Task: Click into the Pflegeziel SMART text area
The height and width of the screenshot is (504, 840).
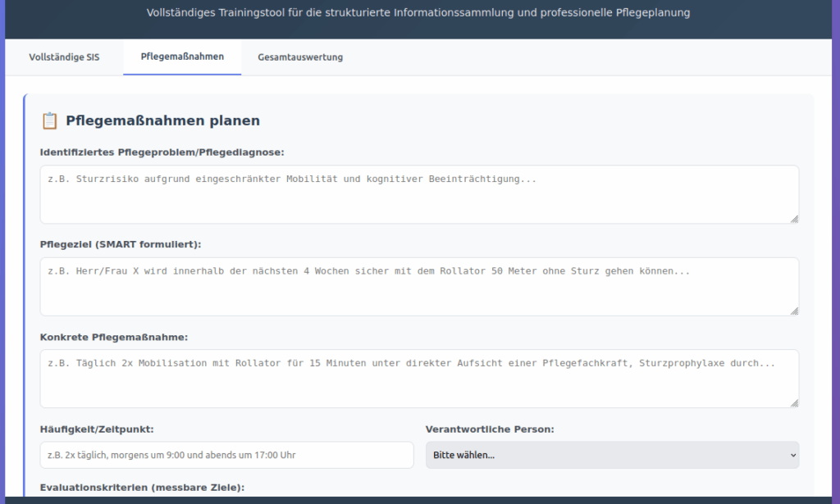Action: (x=418, y=286)
